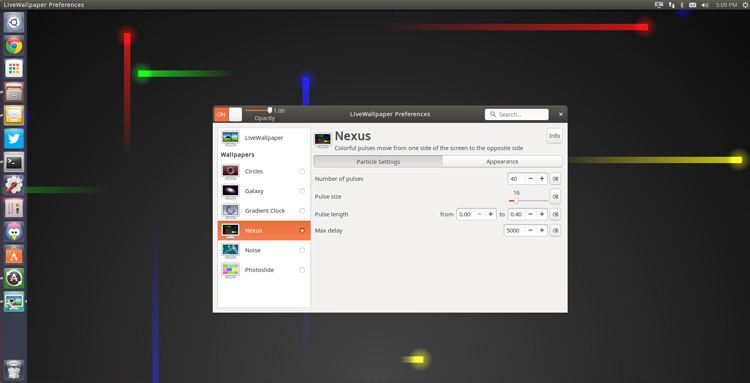Click the Gradient Clock wallpaper icon
Image resolution: width=750 pixels, height=383 pixels.
click(231, 210)
